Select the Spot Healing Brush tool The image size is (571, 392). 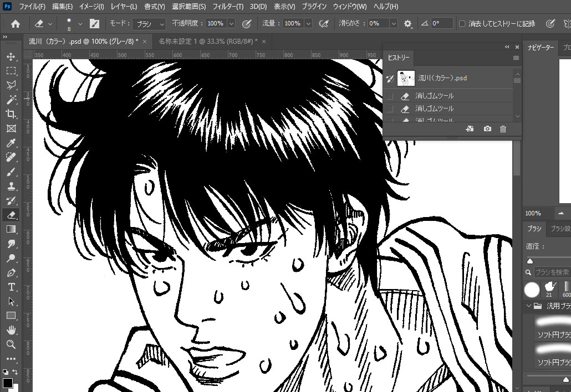click(11, 157)
